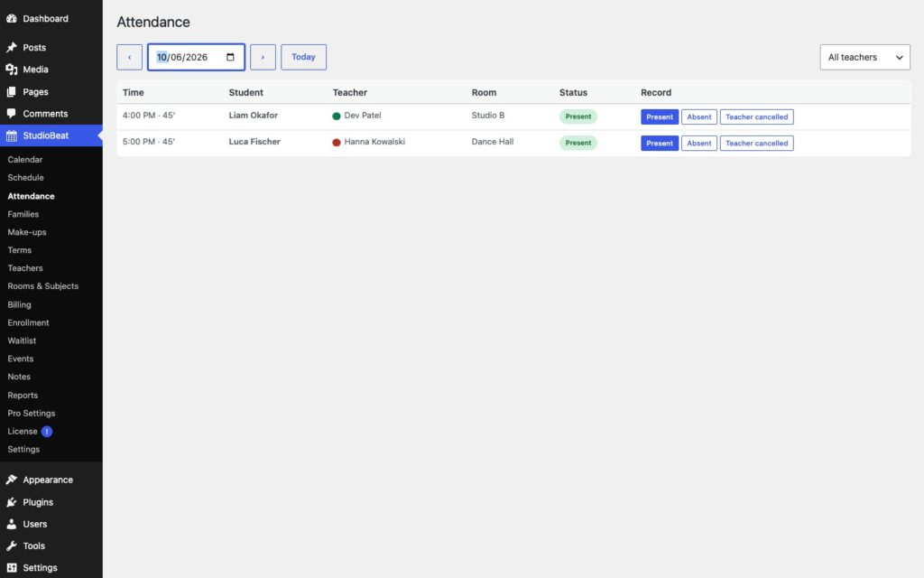Click the Present status badge for Luca Fischer
This screenshot has width=924, height=578.
(578, 143)
